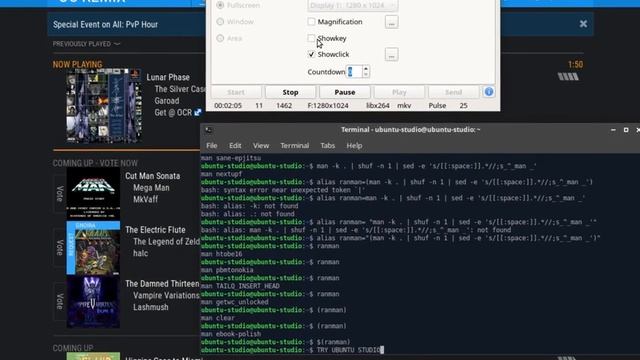Click the mkv format status entry

[x=404, y=106]
